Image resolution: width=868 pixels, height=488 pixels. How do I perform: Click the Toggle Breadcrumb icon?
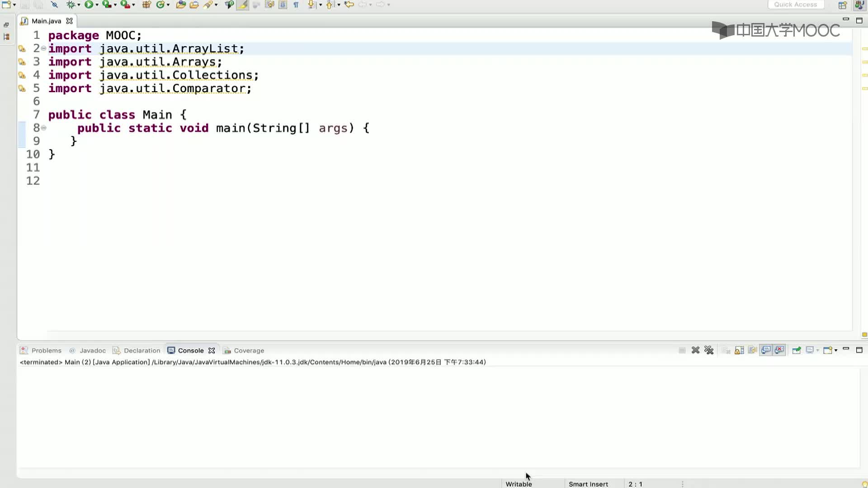click(x=229, y=5)
